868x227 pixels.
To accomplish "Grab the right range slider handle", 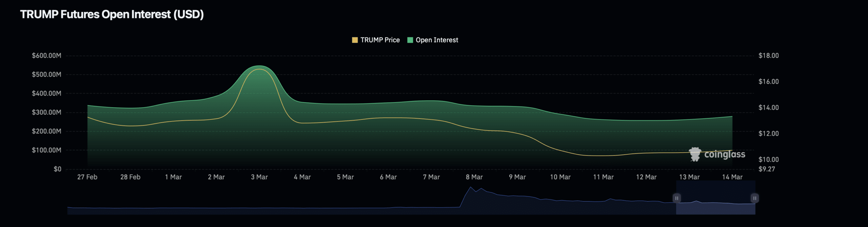I will (755, 198).
